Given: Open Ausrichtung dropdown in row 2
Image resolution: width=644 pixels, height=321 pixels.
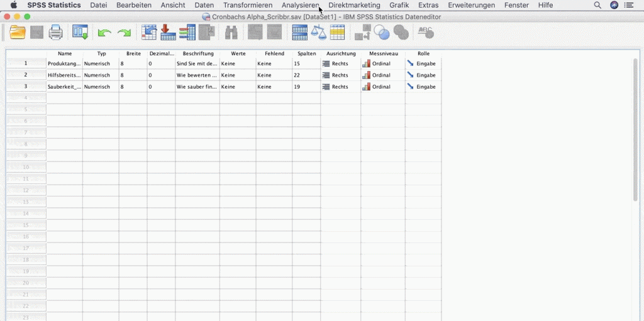Looking at the screenshot, I should click(340, 75).
